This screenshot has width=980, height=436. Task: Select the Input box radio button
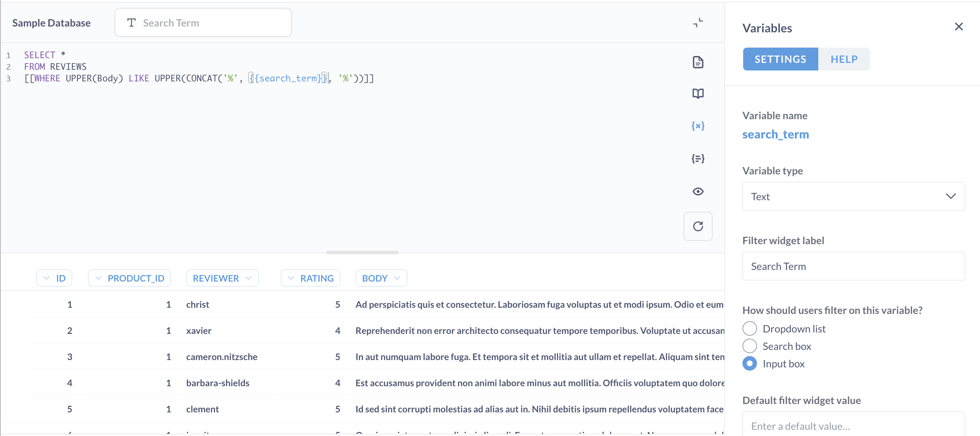(x=749, y=363)
